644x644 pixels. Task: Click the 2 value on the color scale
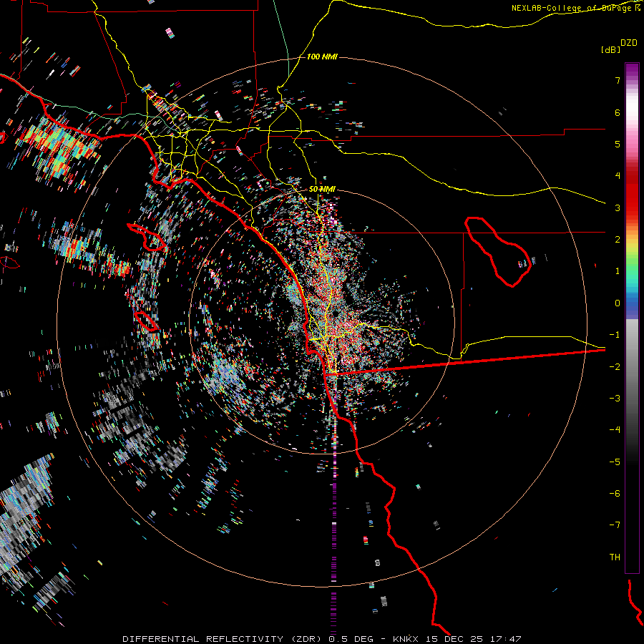click(618, 240)
